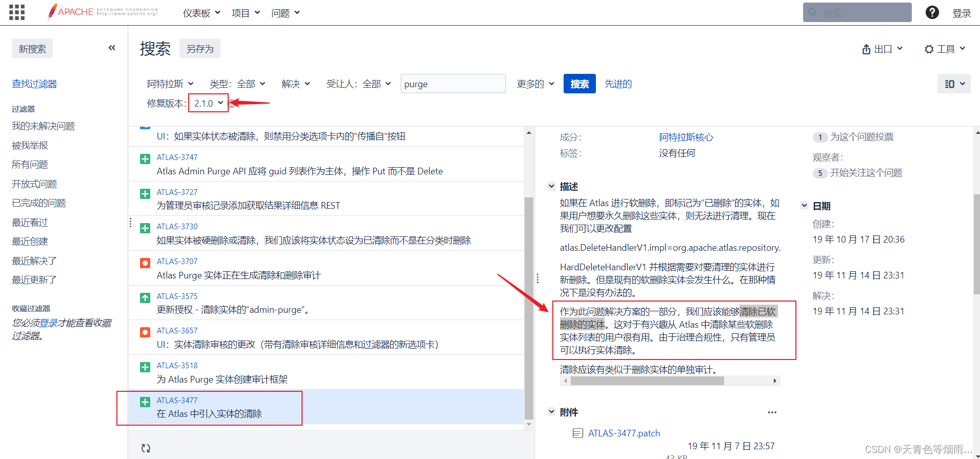Viewport: 980px width, 459px height.
Task: Open the 问题 issues menu
Action: coord(286,13)
